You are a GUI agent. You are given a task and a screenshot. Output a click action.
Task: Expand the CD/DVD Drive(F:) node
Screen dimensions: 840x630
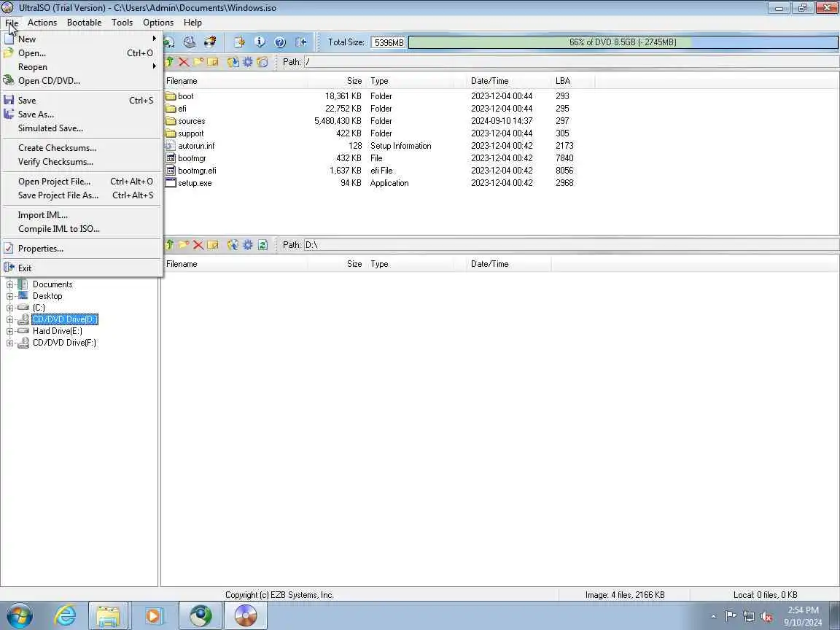(9, 343)
